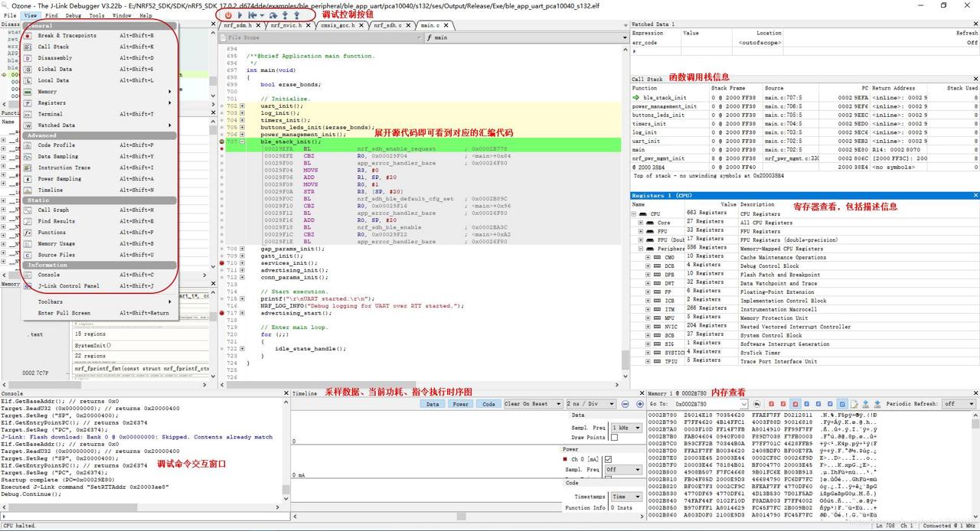Close the Call Stack panel

(x=975, y=79)
